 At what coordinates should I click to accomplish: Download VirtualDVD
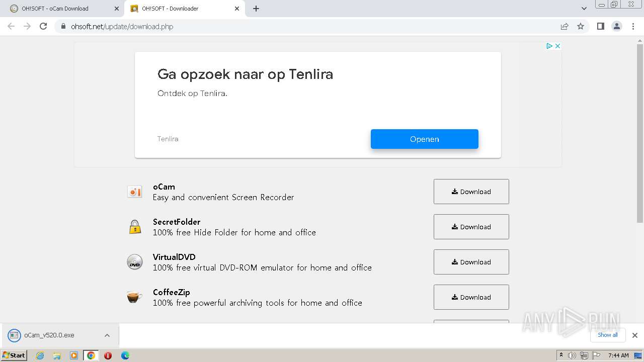(471, 262)
